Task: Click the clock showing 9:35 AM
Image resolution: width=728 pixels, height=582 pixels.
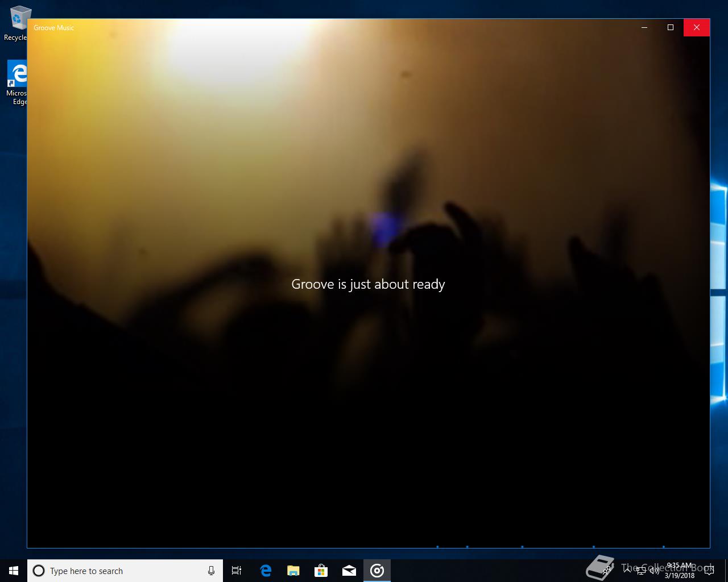Action: [680, 571]
